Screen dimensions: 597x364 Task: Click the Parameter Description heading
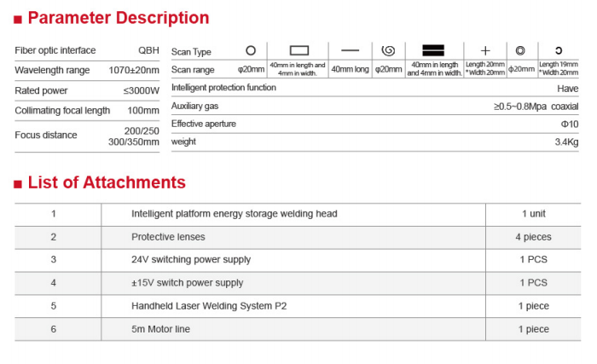coord(118,18)
